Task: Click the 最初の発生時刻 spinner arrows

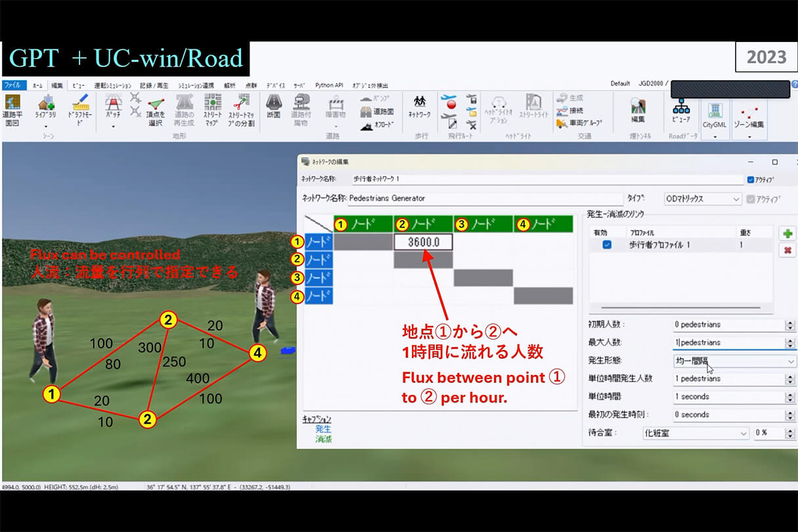Action: click(790, 414)
